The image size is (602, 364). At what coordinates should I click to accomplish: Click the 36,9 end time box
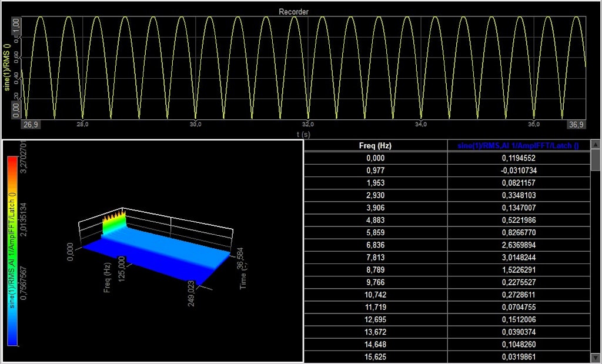click(576, 125)
